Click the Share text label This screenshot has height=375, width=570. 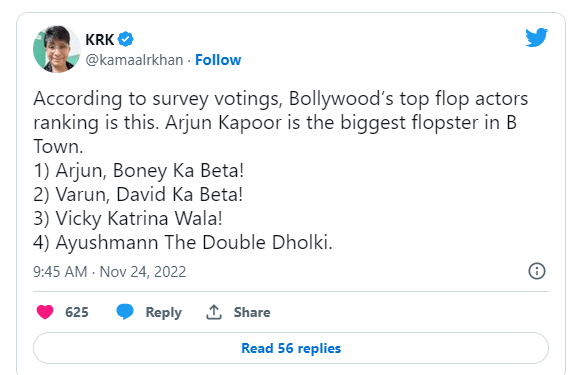click(252, 312)
